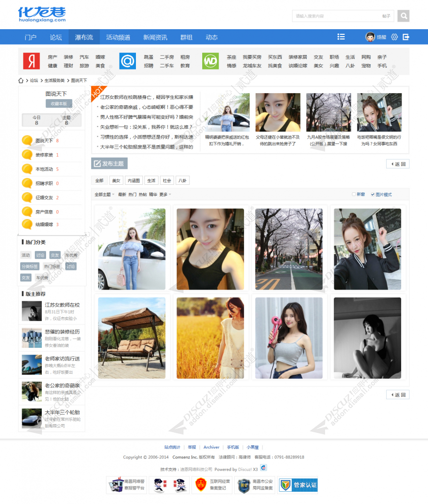Viewport: 428px width, 504px height.
Task: Open 悲催的装修经历 recommended post
Action: click(63, 331)
